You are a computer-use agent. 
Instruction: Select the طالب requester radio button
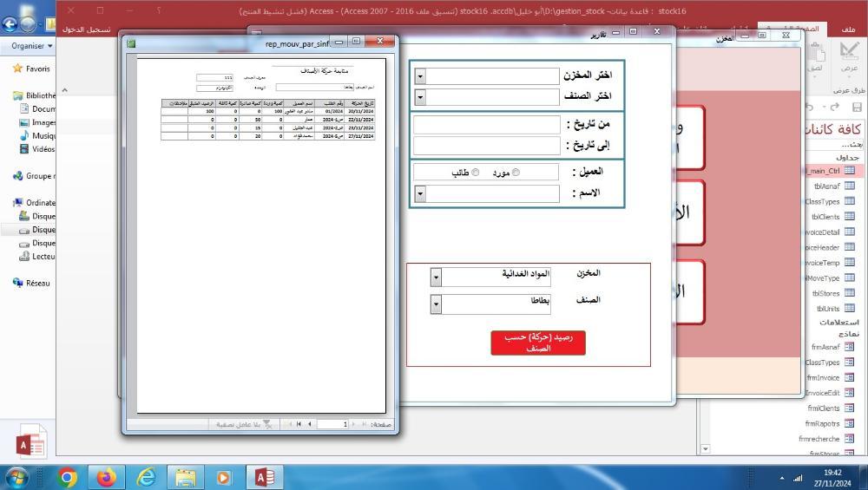476,173
